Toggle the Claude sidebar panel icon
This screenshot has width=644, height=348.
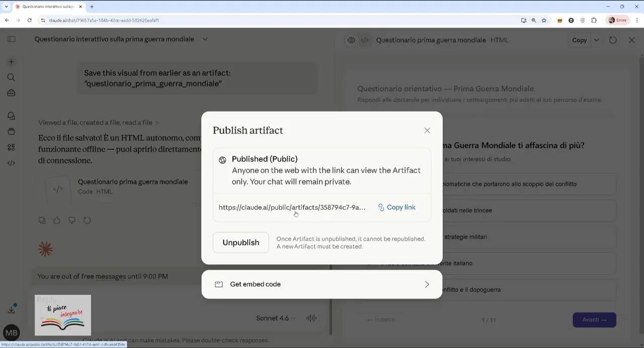tap(11, 39)
